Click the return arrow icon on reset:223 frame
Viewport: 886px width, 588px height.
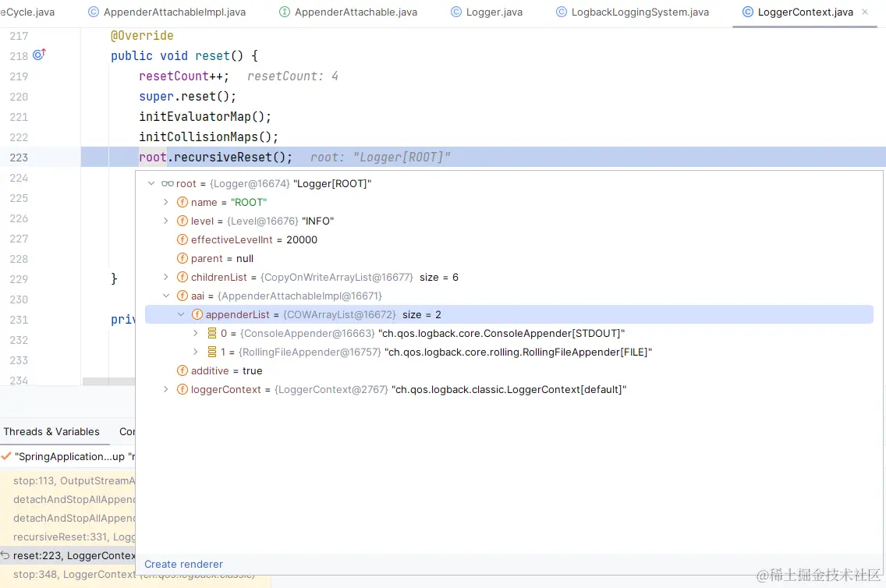5,555
